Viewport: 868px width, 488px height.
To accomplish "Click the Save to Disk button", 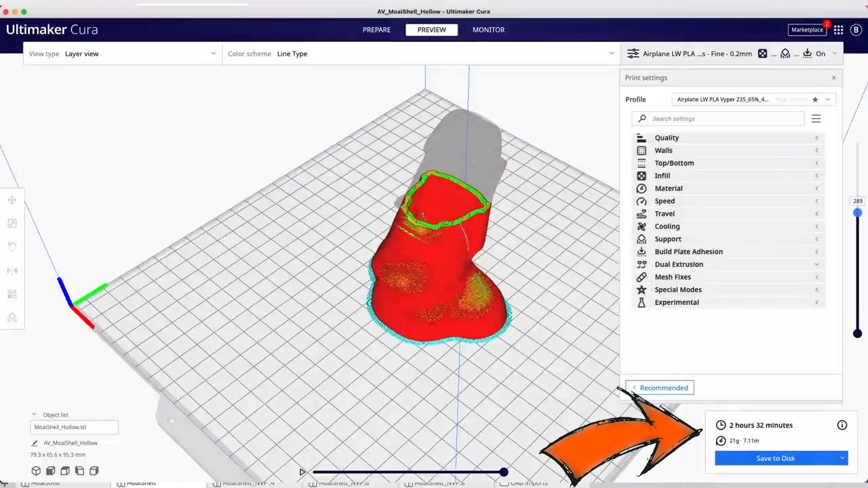I will click(776, 458).
